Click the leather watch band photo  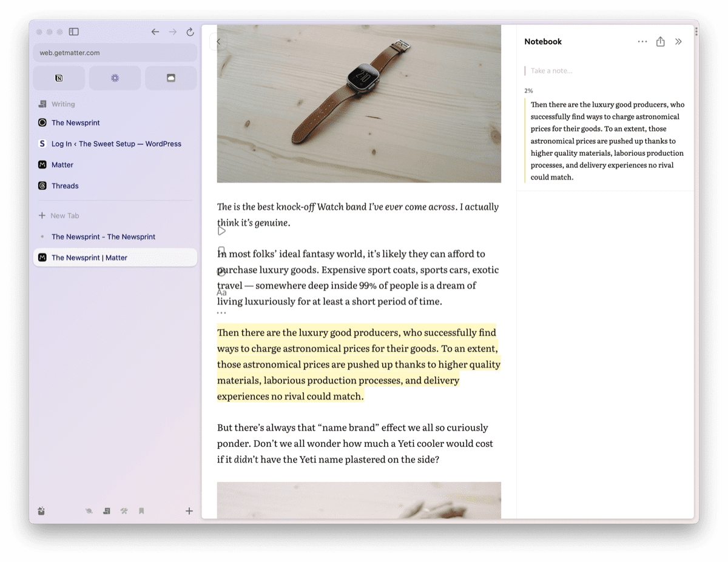pos(359,104)
